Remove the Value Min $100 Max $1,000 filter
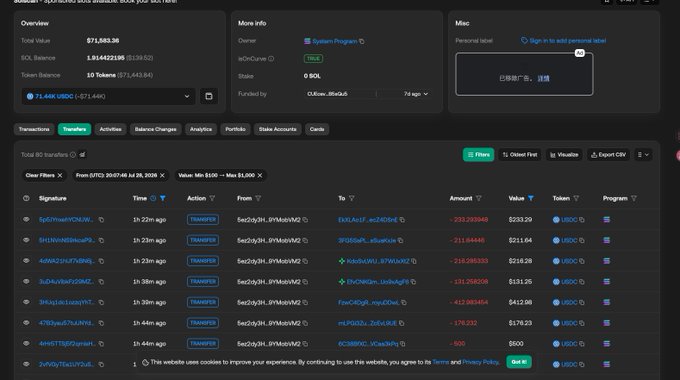 click(260, 175)
